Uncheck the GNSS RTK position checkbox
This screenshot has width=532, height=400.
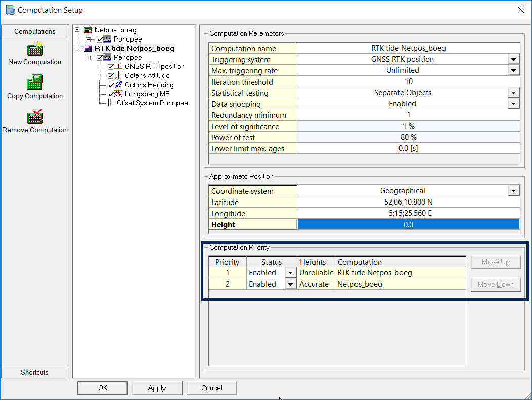pyautogui.click(x=111, y=66)
